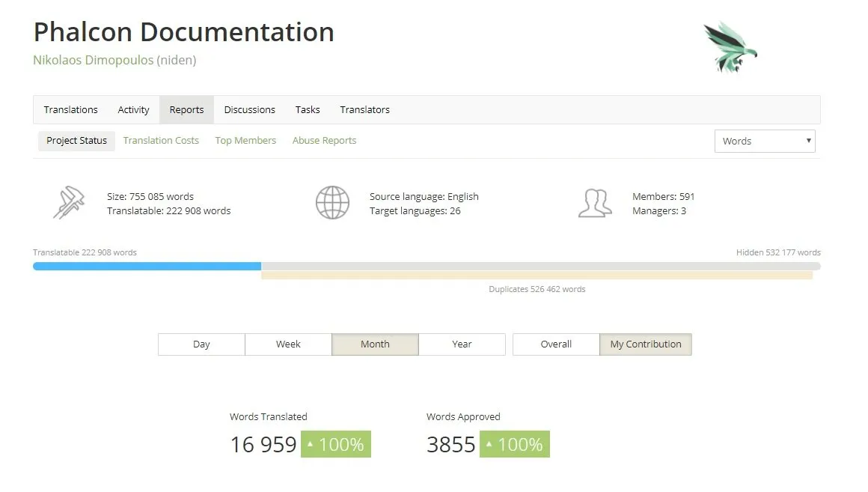Screen dimensions: 868x492
Task: Click 'Source language: English' text
Action: click(x=424, y=197)
